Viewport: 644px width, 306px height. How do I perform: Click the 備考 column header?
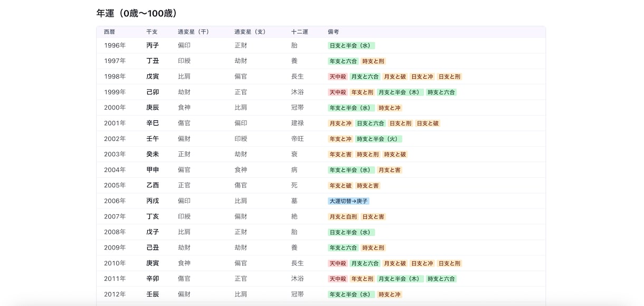tap(334, 32)
